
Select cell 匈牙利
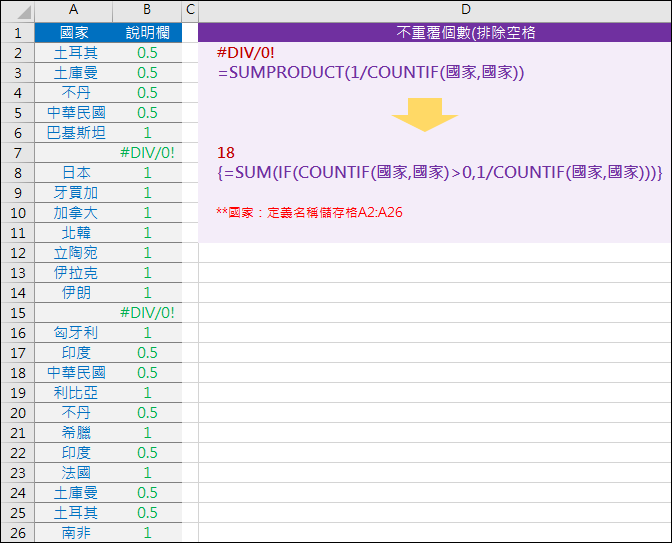[x=74, y=333]
